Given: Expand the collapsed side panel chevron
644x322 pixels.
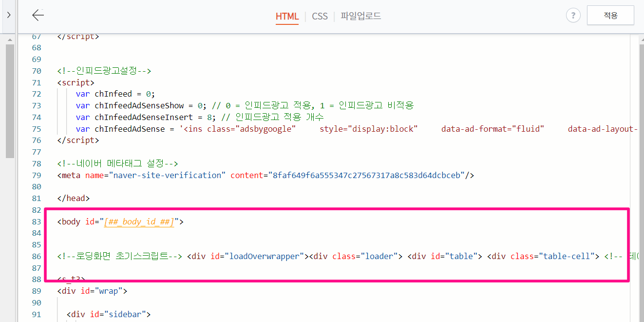Looking at the screenshot, I should coord(8,16).
